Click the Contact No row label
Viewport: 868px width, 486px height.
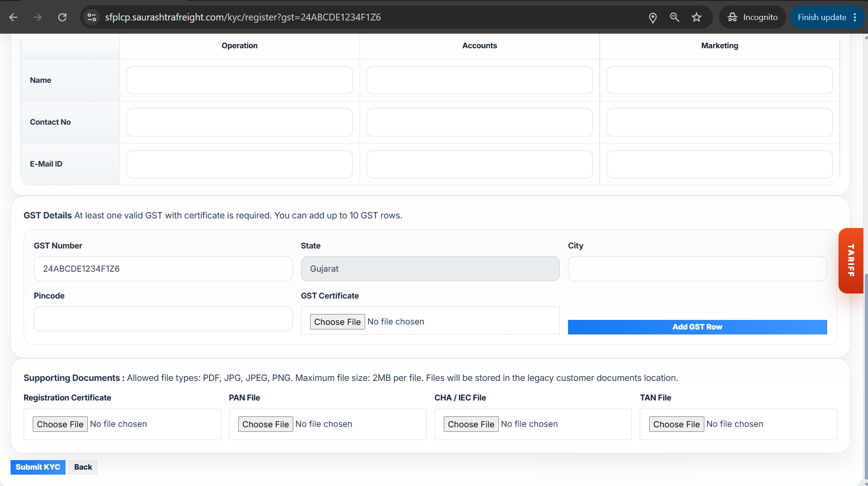tap(50, 122)
